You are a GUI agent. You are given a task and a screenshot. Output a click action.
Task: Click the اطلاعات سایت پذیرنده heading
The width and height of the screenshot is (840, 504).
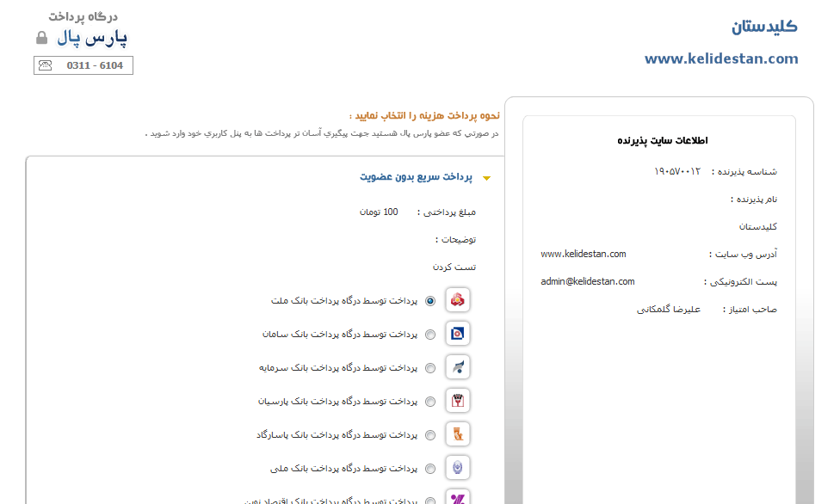662,140
